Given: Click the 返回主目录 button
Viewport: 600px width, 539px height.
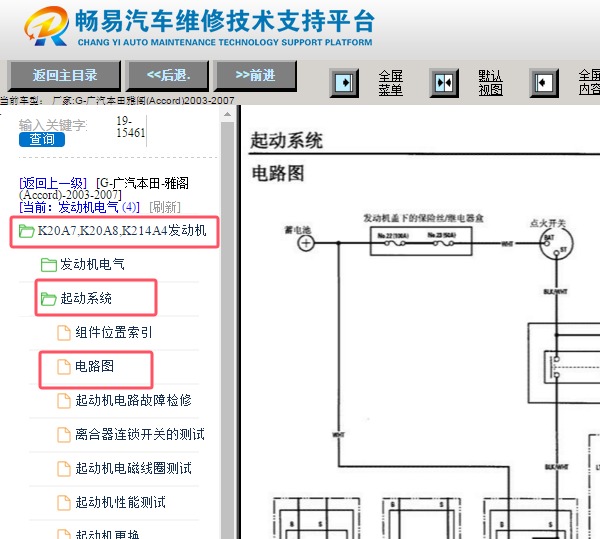Looking at the screenshot, I should (x=64, y=75).
